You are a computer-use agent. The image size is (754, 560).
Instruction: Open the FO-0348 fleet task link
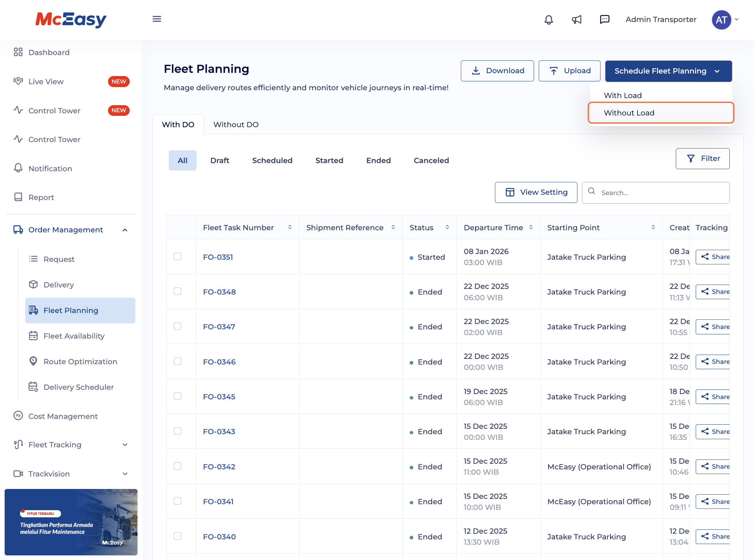[x=219, y=292]
